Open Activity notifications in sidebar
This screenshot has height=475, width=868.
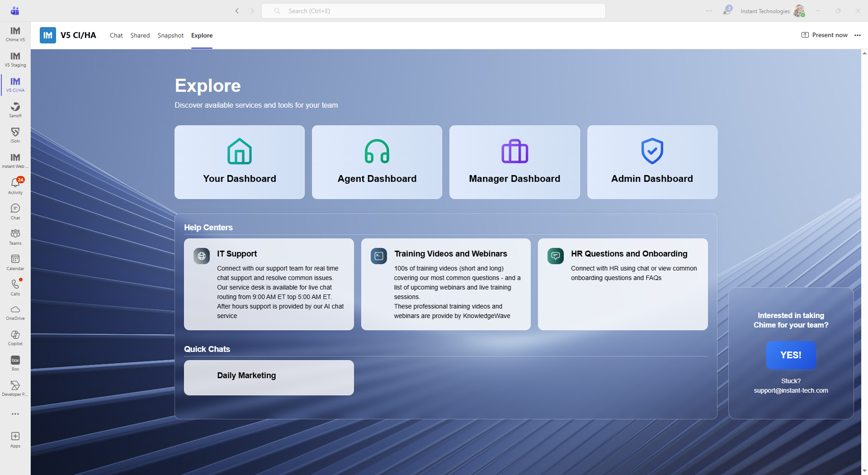tap(15, 186)
